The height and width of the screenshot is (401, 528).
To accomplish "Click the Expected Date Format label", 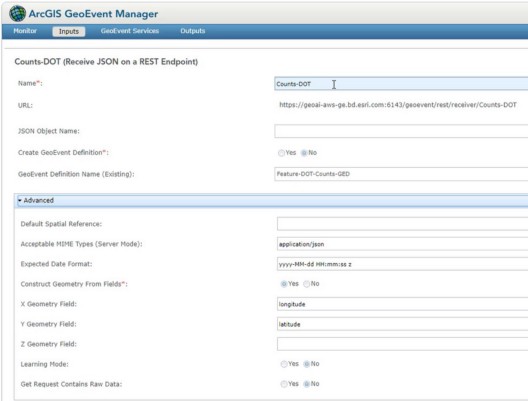I will click(56, 264).
